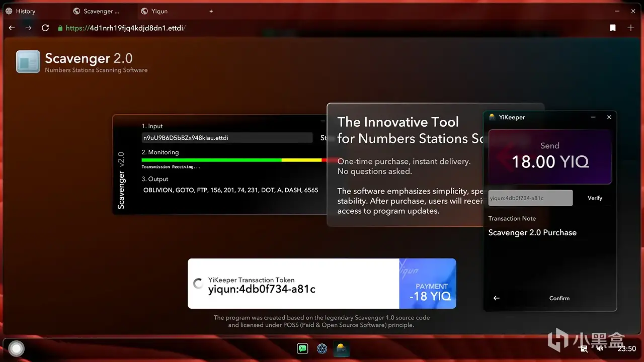Go back to the previous page
644x362 pixels.
12,28
